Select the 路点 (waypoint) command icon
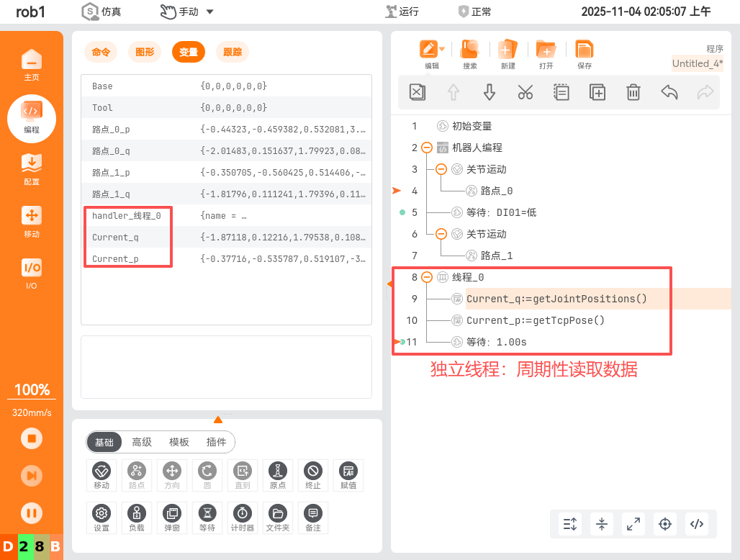 pyautogui.click(x=137, y=475)
